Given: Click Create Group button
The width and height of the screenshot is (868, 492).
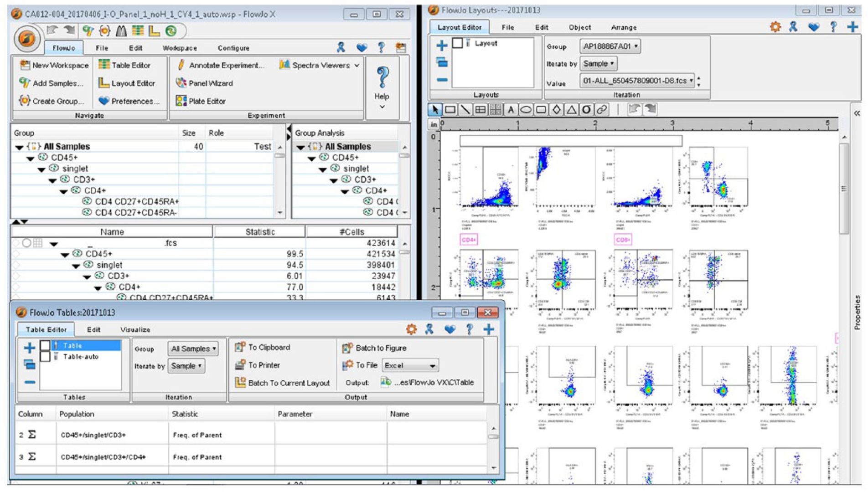Looking at the screenshot, I should (52, 101).
